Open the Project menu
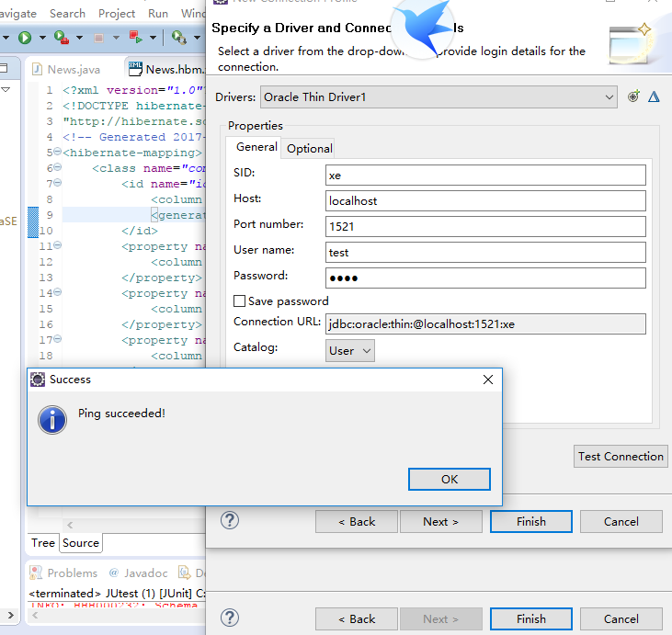The height and width of the screenshot is (635, 672). (x=117, y=13)
